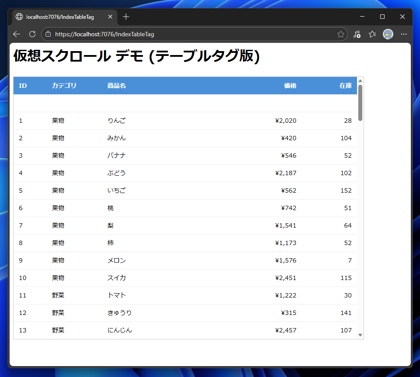Screen dimensions: 420x377
Task: Click the いちご product name cell
Action: pos(116,191)
